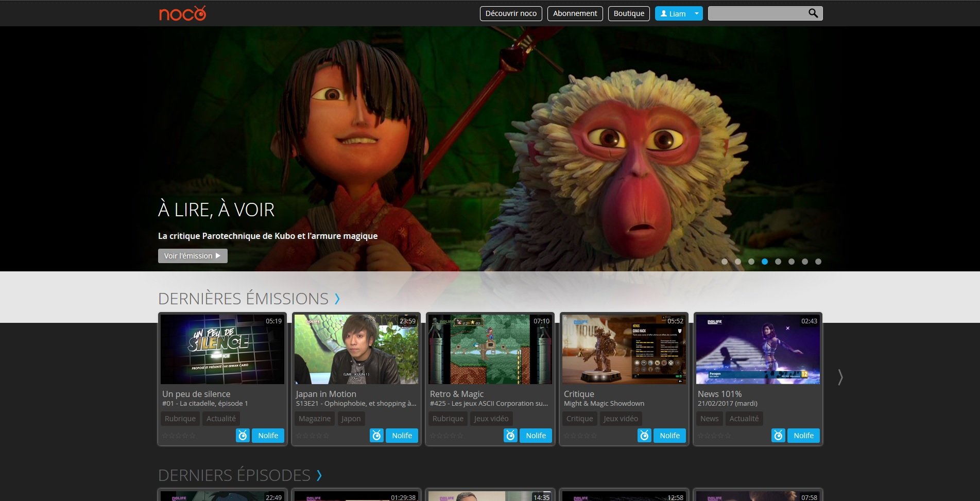Expand Dernières Émissions section chevron
This screenshot has width=980, height=501.
click(x=337, y=299)
